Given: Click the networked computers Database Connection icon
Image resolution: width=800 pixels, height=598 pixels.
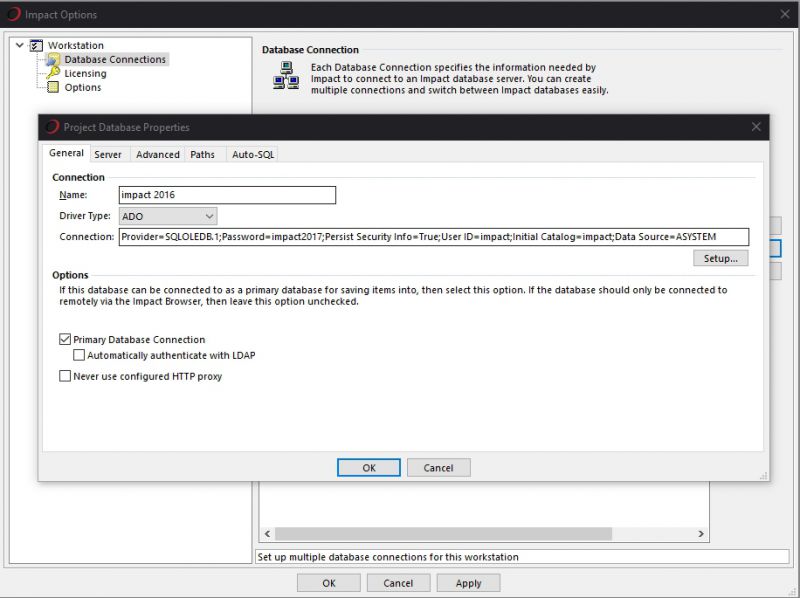Looking at the screenshot, I should [x=286, y=77].
